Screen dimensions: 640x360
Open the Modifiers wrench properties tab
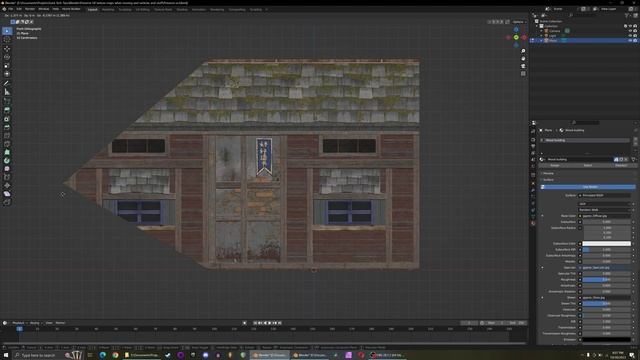click(533, 190)
